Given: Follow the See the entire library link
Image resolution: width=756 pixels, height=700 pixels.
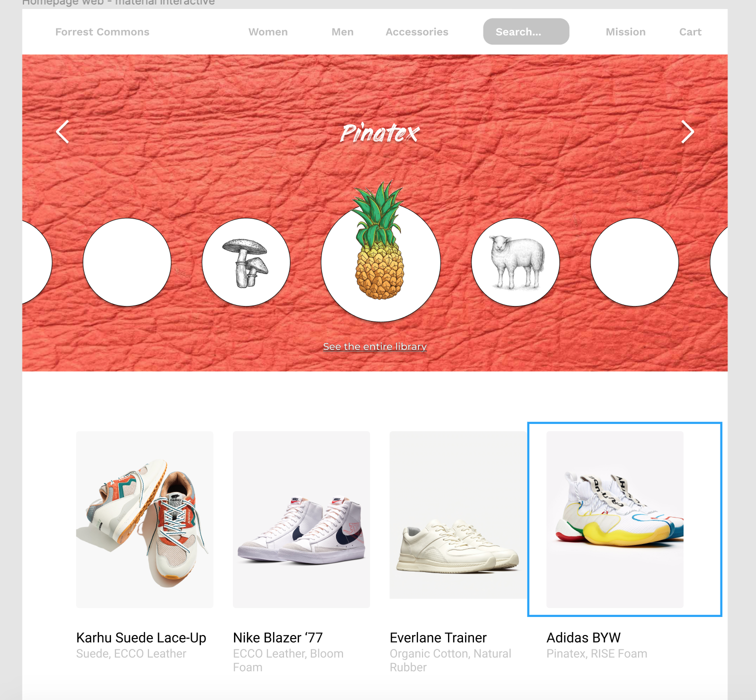Looking at the screenshot, I should (375, 346).
